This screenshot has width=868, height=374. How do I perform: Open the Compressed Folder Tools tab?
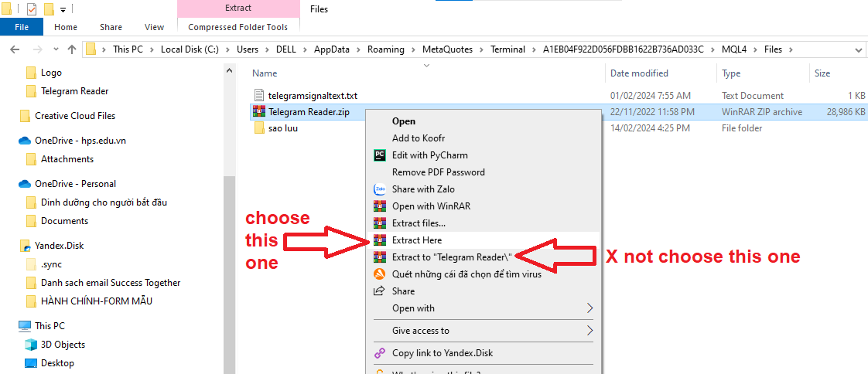point(238,26)
